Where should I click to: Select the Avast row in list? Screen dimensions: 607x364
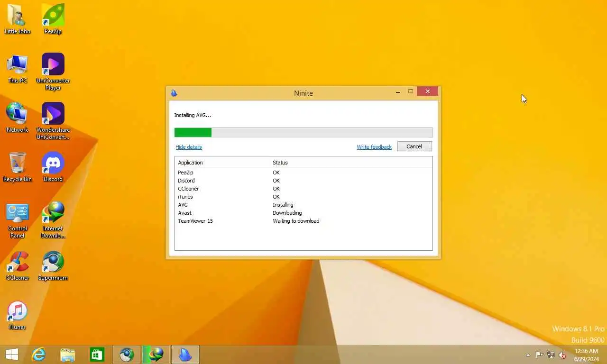pyautogui.click(x=303, y=213)
